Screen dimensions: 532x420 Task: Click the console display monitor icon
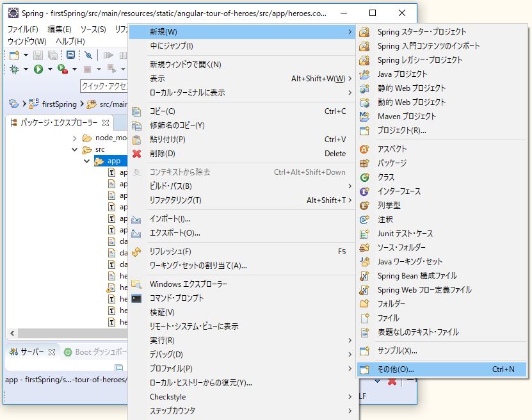click(x=71, y=56)
